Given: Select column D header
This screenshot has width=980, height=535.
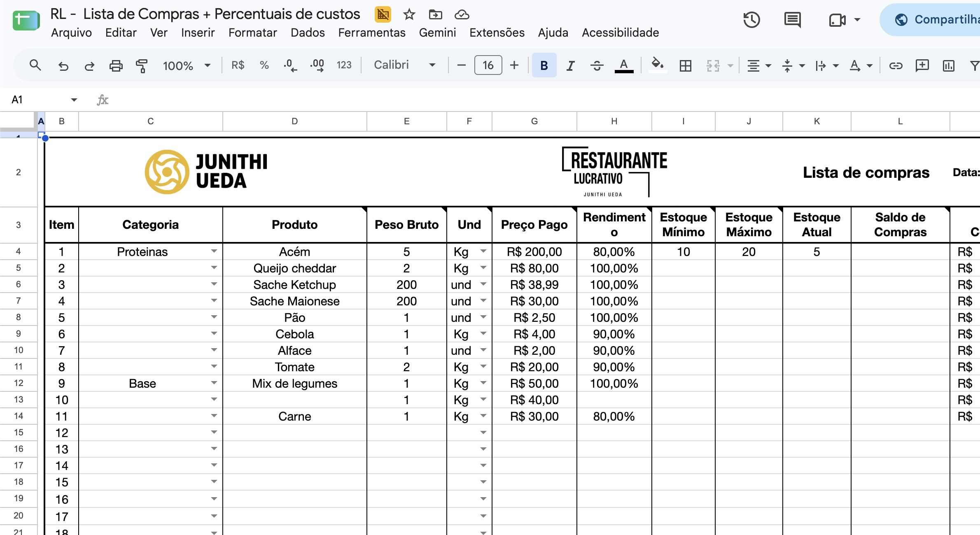Looking at the screenshot, I should tap(294, 121).
